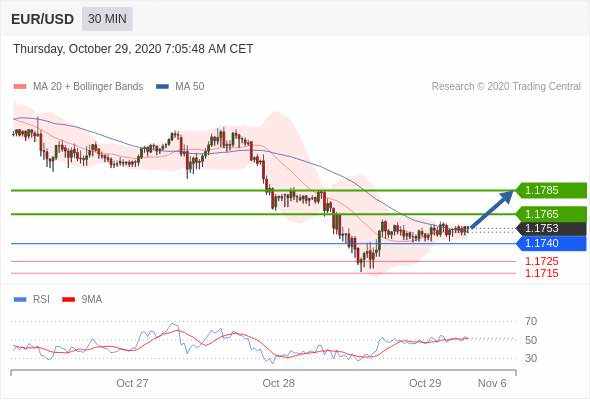Click the Oct 29 date axis label
This screenshot has width=590, height=400.
pos(425,383)
